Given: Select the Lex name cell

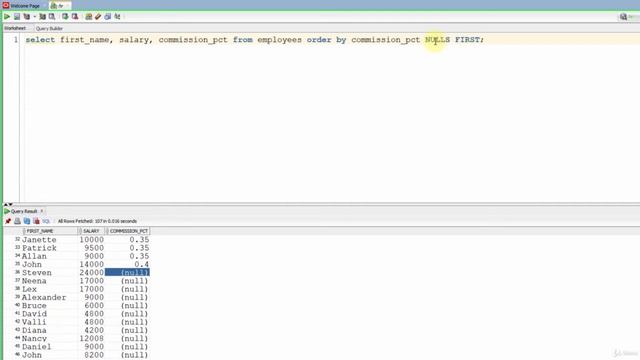Looking at the screenshot, I should (49, 289).
